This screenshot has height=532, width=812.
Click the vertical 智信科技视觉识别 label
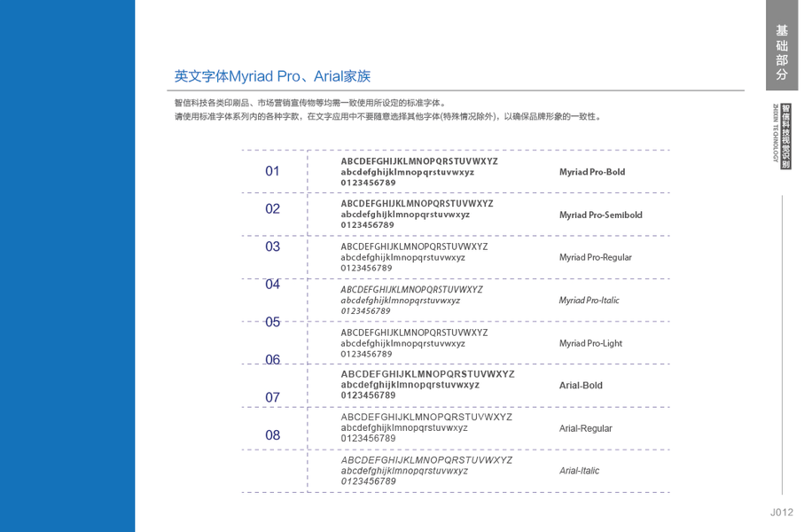(x=785, y=137)
